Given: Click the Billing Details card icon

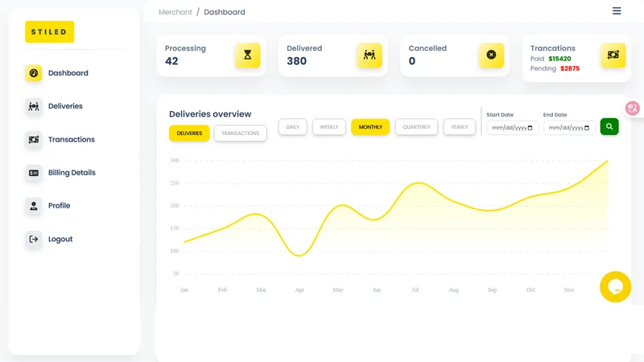Looking at the screenshot, I should click(x=34, y=173).
